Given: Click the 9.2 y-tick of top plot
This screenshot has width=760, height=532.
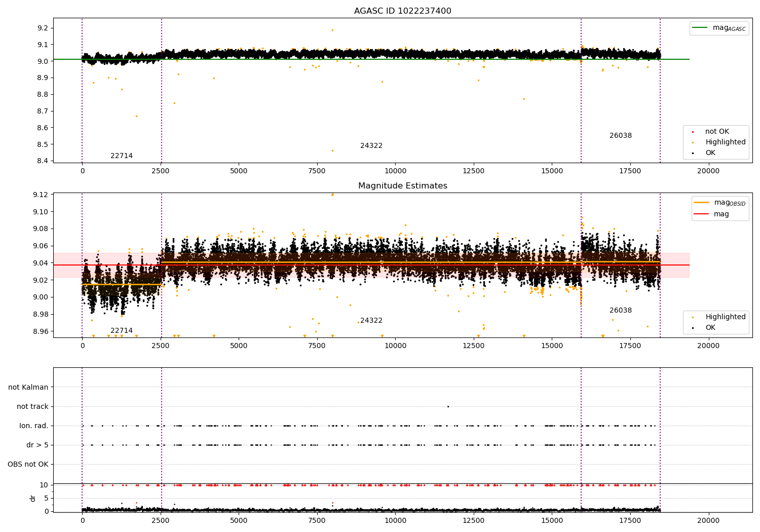Looking at the screenshot, I should tap(43, 28).
